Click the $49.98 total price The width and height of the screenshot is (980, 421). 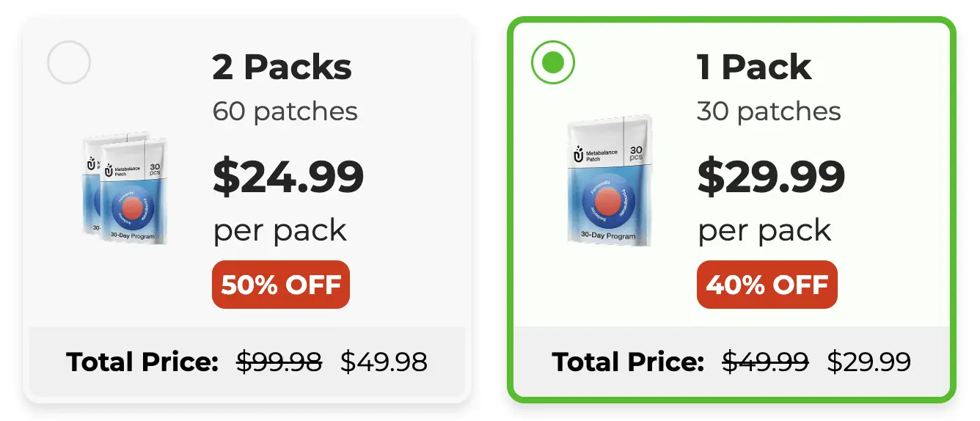[x=384, y=362]
